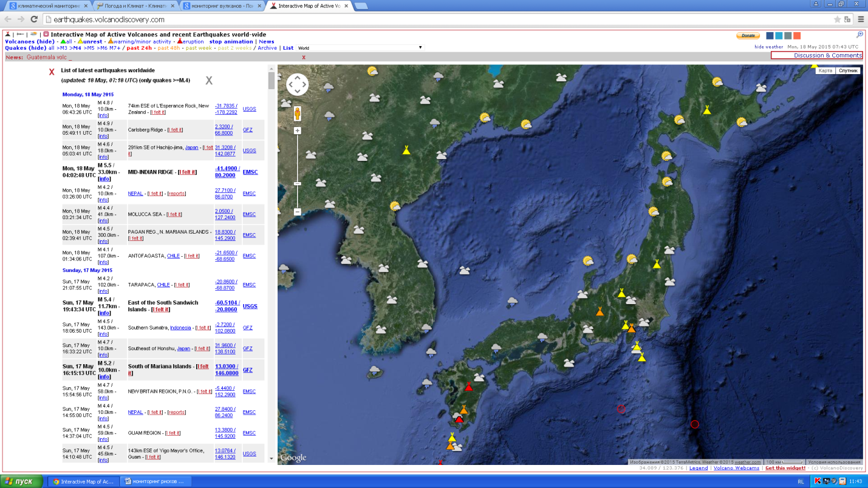Click stop animation toggle
868x488 pixels.
231,42
